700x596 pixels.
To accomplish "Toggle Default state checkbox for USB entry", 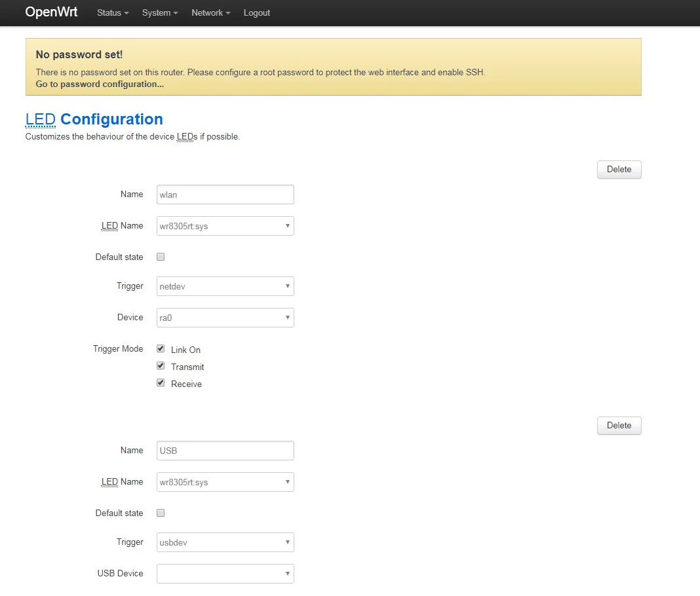I will tap(161, 513).
